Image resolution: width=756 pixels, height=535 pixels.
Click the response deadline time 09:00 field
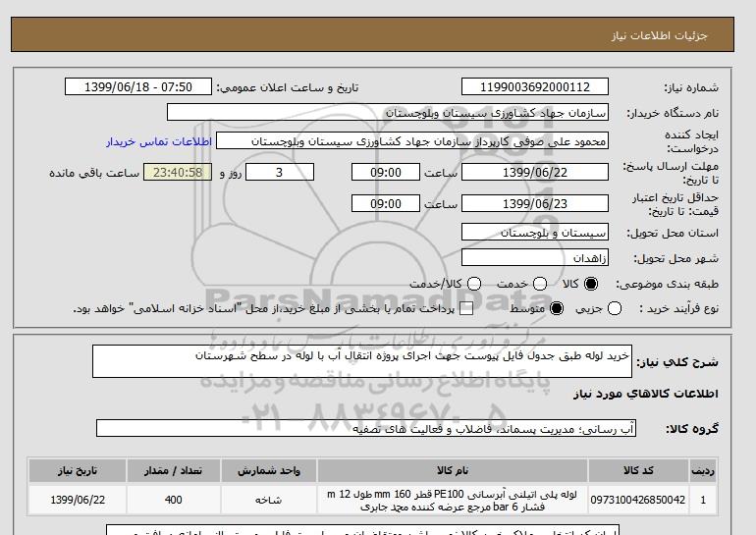[386, 172]
